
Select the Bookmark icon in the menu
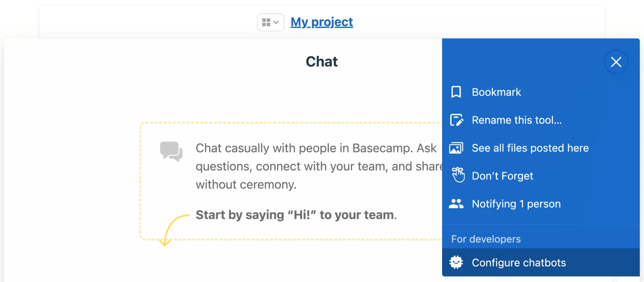456,92
